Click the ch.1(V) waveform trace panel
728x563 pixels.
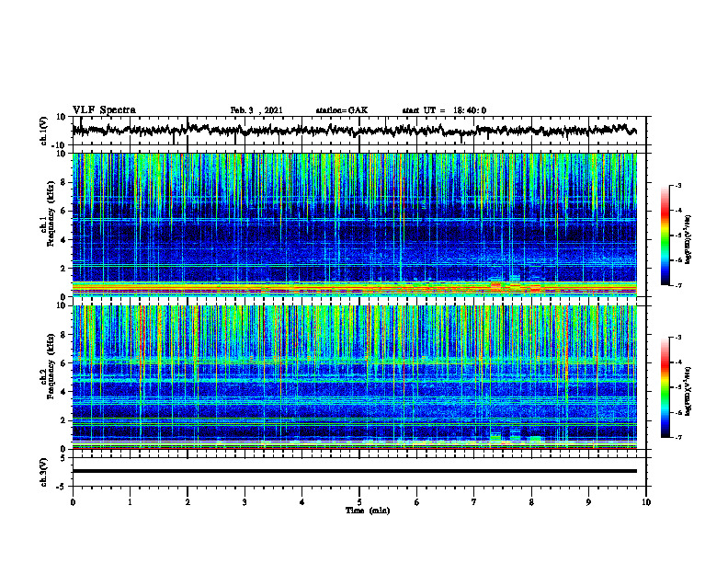(359, 131)
